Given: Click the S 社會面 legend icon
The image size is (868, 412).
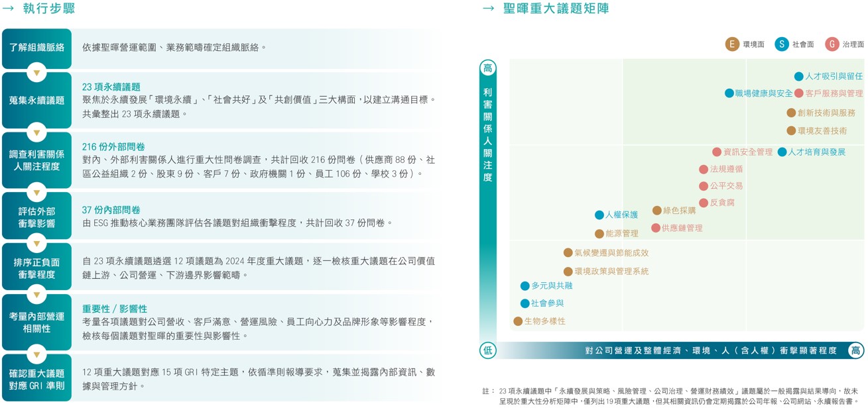Looking at the screenshot, I should [x=782, y=44].
